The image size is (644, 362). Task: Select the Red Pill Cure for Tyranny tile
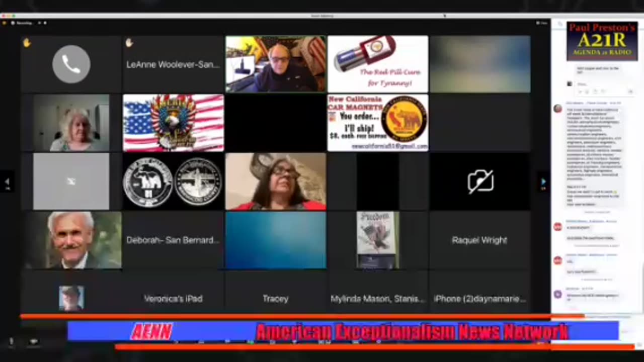pyautogui.click(x=378, y=64)
